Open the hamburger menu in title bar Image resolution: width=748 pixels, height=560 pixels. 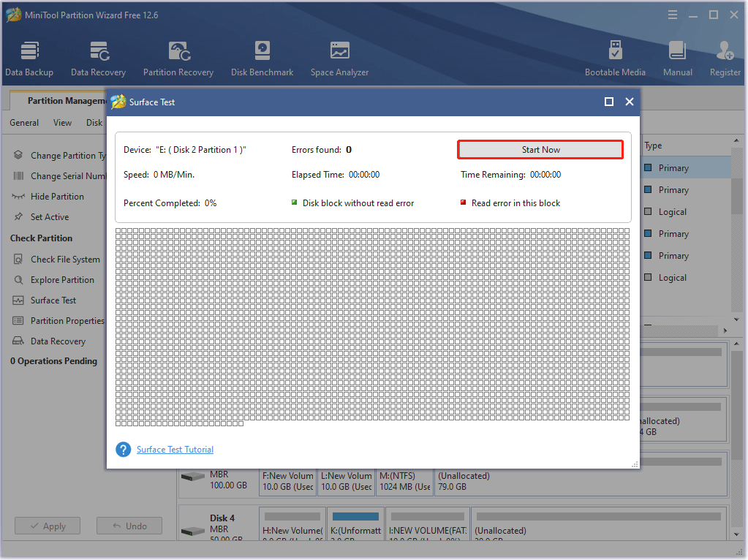[672, 14]
